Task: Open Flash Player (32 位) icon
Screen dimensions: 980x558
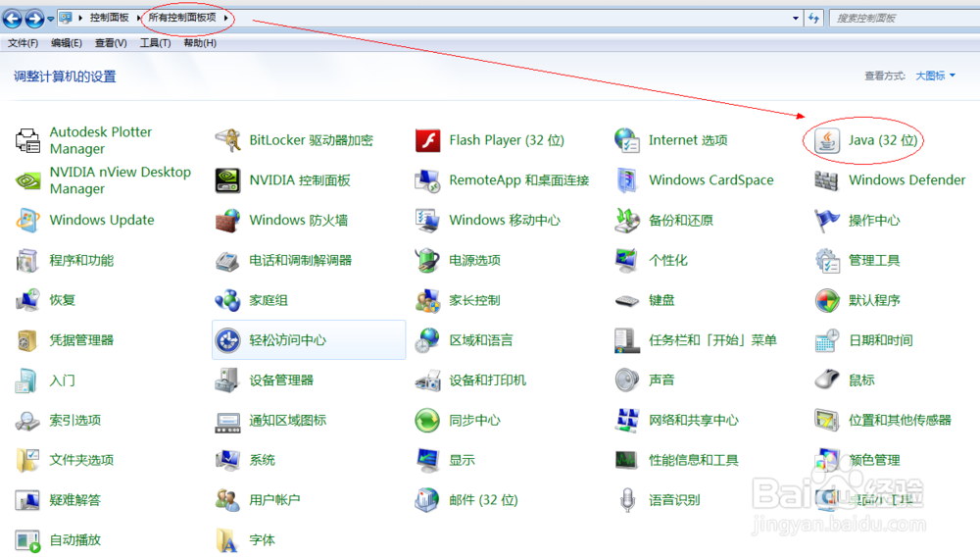Action: pos(428,140)
